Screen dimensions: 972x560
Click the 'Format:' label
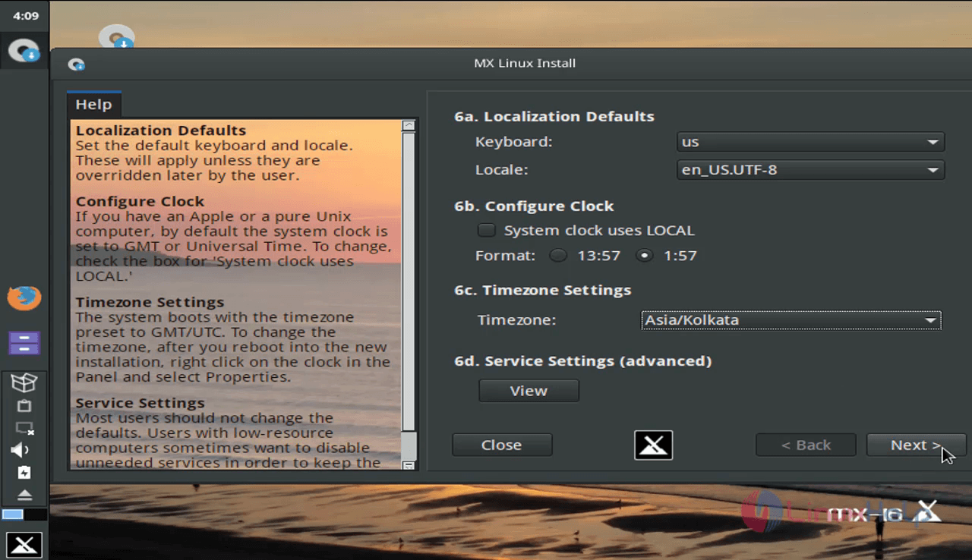tap(506, 256)
